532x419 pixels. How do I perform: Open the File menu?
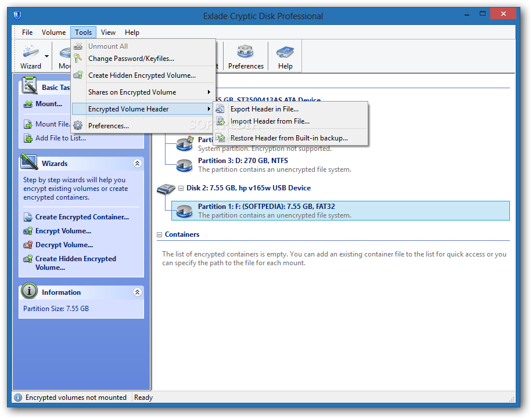click(x=27, y=32)
